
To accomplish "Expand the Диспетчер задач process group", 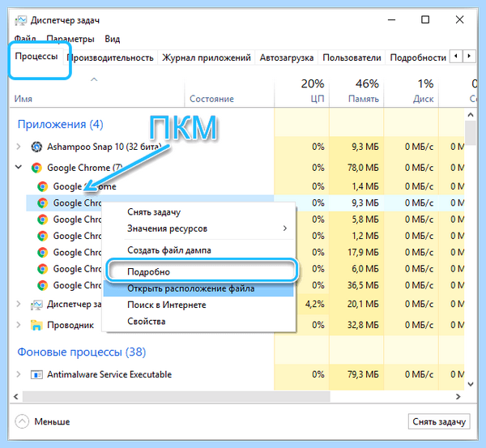I will point(19,305).
